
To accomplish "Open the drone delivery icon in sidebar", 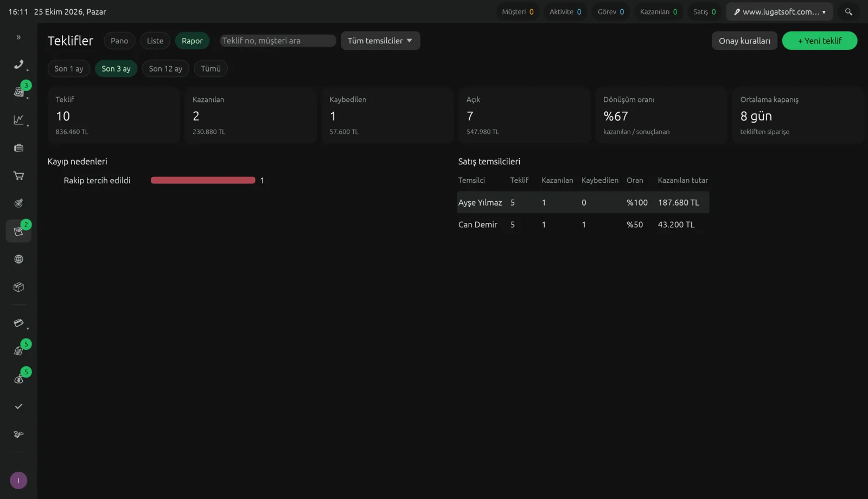I will tap(18, 434).
